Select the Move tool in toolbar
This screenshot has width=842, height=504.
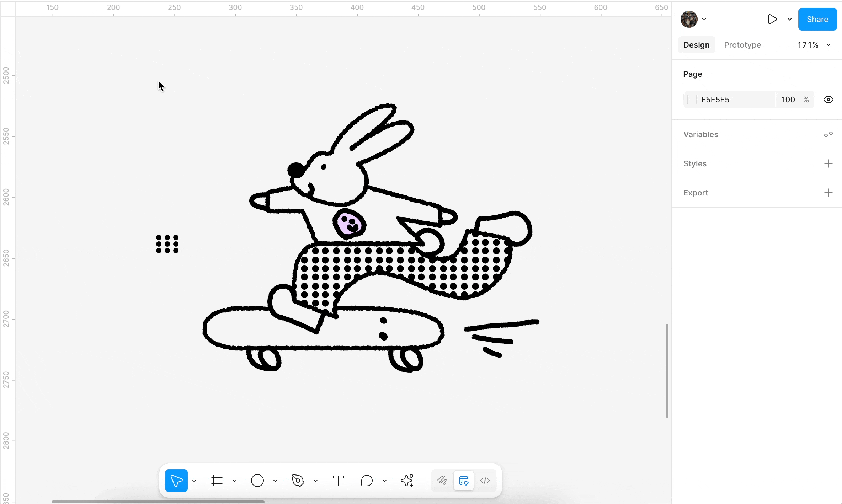(x=176, y=481)
